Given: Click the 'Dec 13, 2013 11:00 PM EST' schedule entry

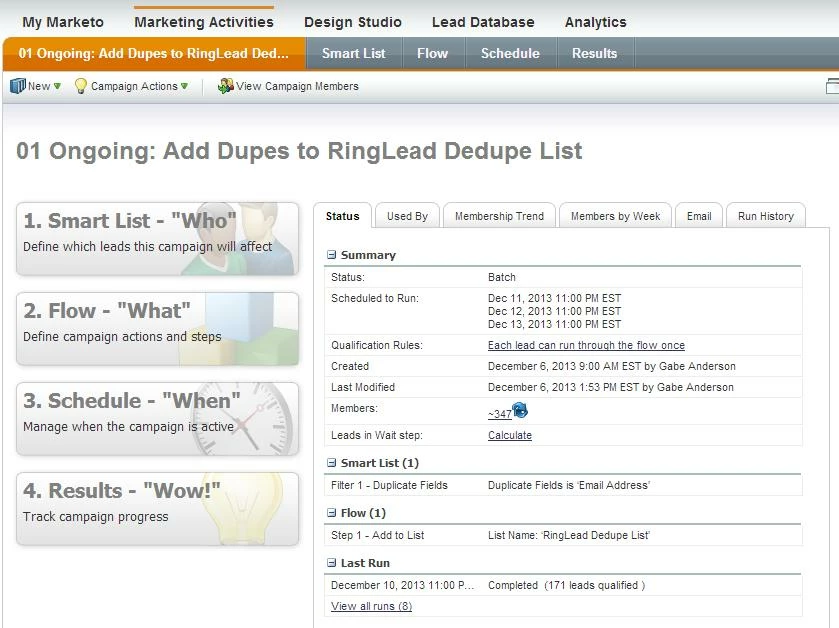Looking at the screenshot, I should pos(554,324).
